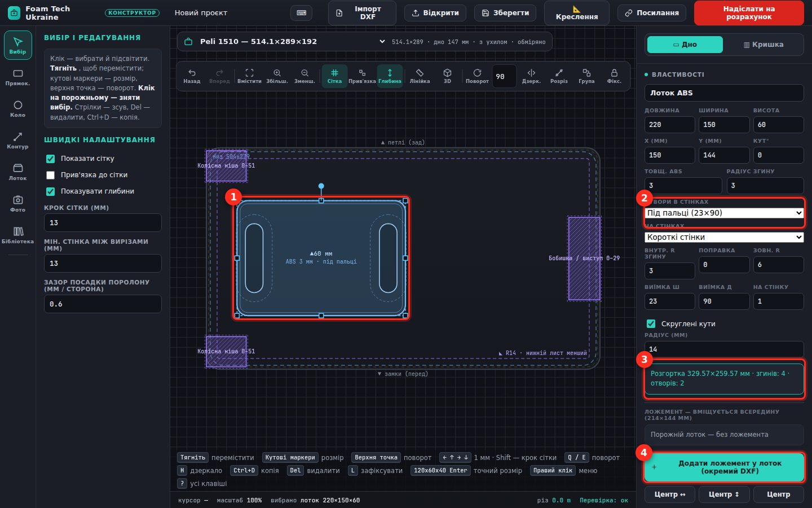The image size is (812, 508).
Task: Uncheck Показувати глибини checkbox
Action: point(50,191)
